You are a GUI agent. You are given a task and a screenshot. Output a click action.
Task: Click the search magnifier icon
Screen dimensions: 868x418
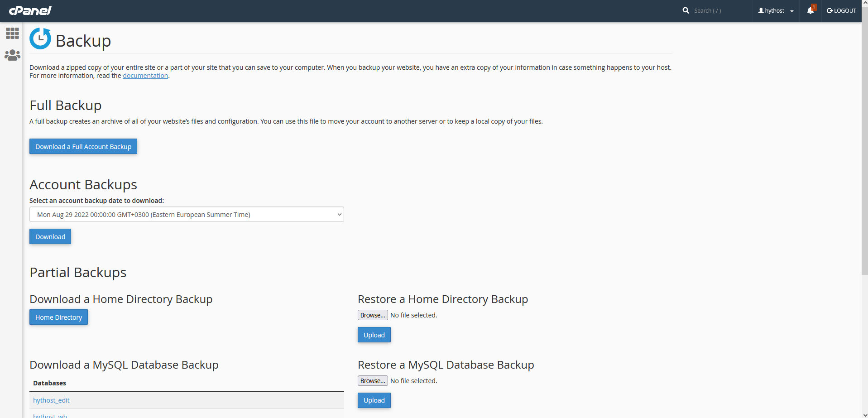[x=686, y=10]
